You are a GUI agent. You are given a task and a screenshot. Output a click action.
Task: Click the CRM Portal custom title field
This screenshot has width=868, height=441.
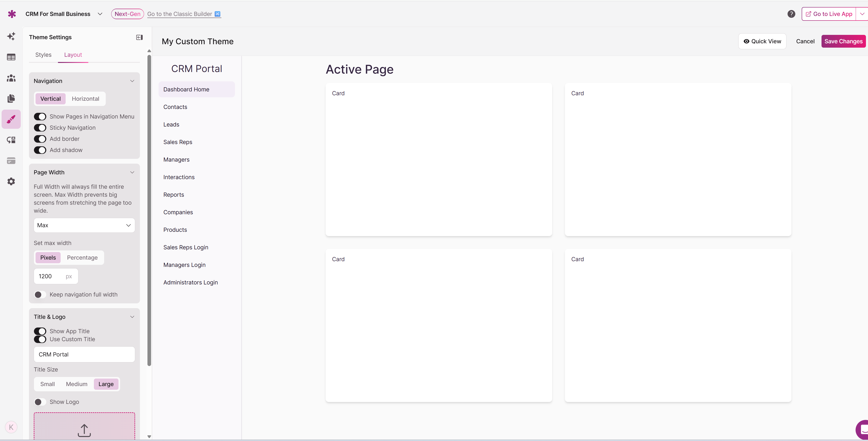pos(84,354)
